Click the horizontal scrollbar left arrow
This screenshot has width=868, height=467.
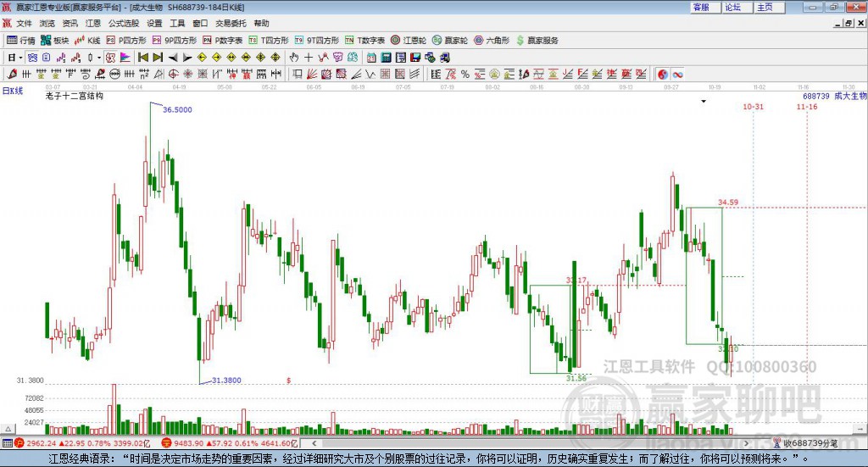(x=314, y=443)
